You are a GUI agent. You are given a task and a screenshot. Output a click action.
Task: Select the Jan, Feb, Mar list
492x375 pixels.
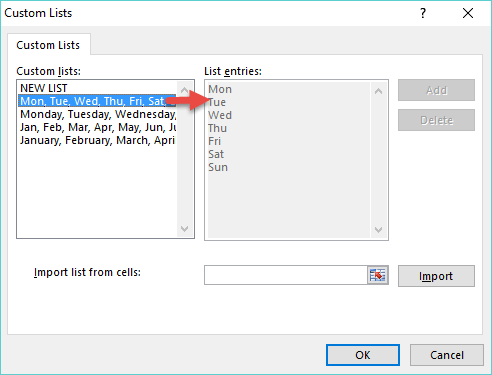(97, 127)
